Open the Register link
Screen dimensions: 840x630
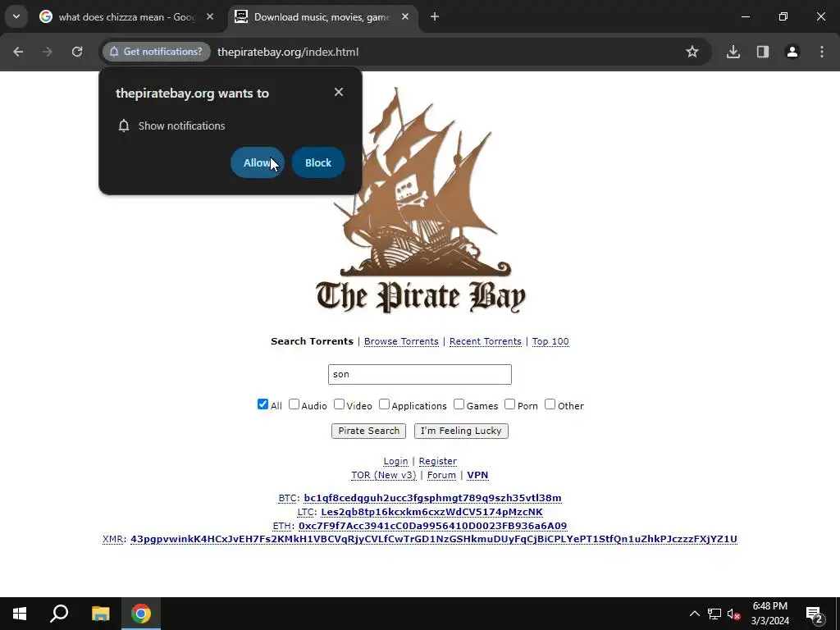[x=438, y=461]
